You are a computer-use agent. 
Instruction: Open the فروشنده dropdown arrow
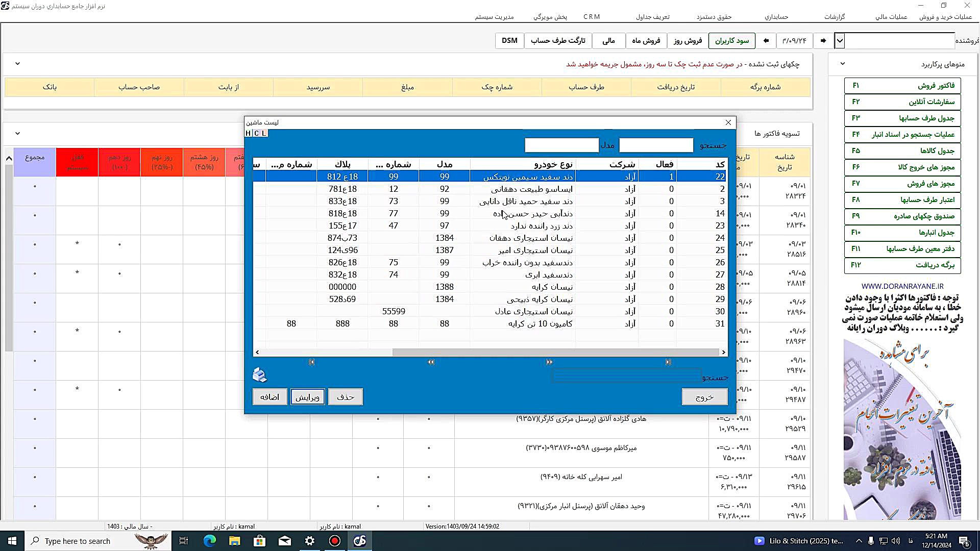[840, 41]
